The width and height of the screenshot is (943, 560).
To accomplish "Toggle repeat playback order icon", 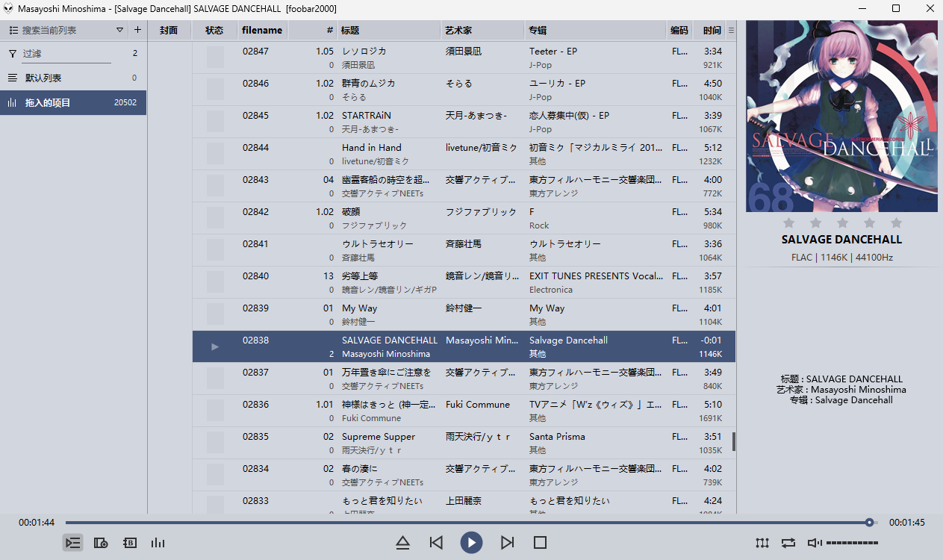I will pos(788,543).
